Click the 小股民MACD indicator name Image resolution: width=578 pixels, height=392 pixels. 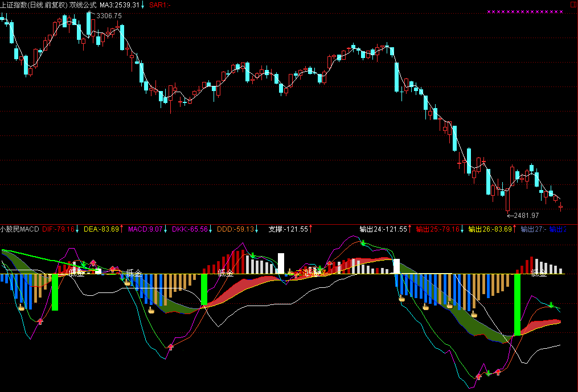pos(19,229)
